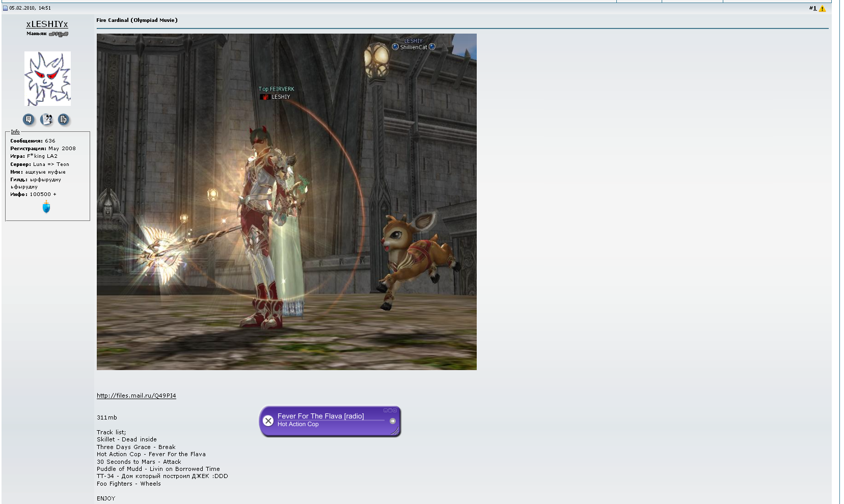Click the quote post icon with quotation marks
The image size is (844, 504).
(46, 119)
